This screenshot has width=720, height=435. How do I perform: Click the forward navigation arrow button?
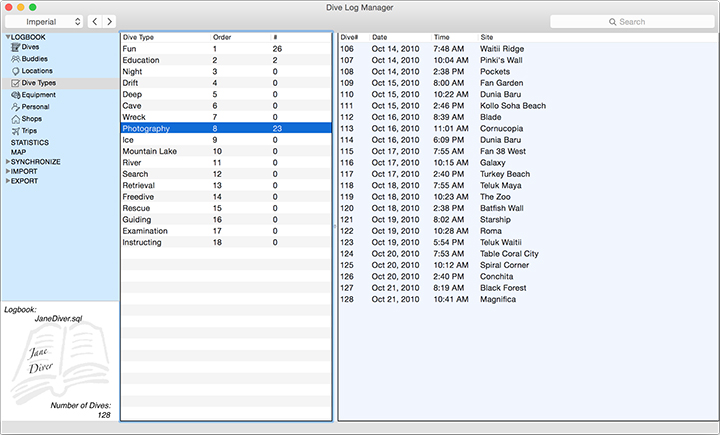point(109,21)
